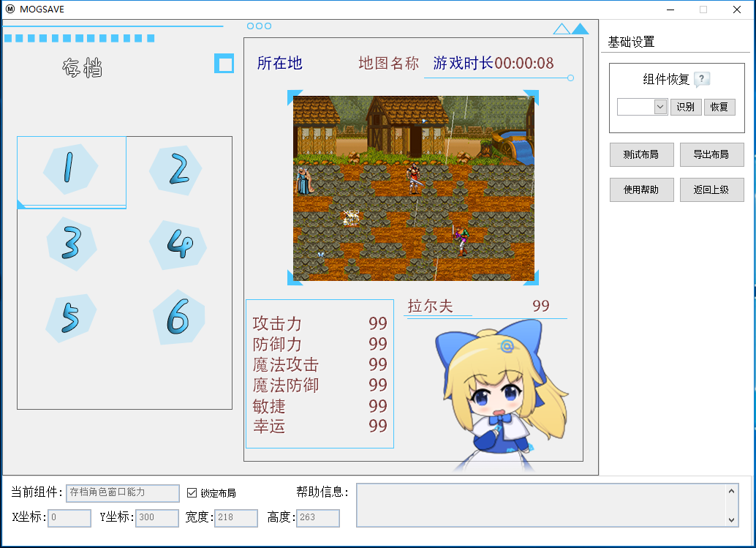The width and height of the screenshot is (756, 548).
Task: Toggle the 锁定布局 checkbox
Action: pyautogui.click(x=192, y=492)
